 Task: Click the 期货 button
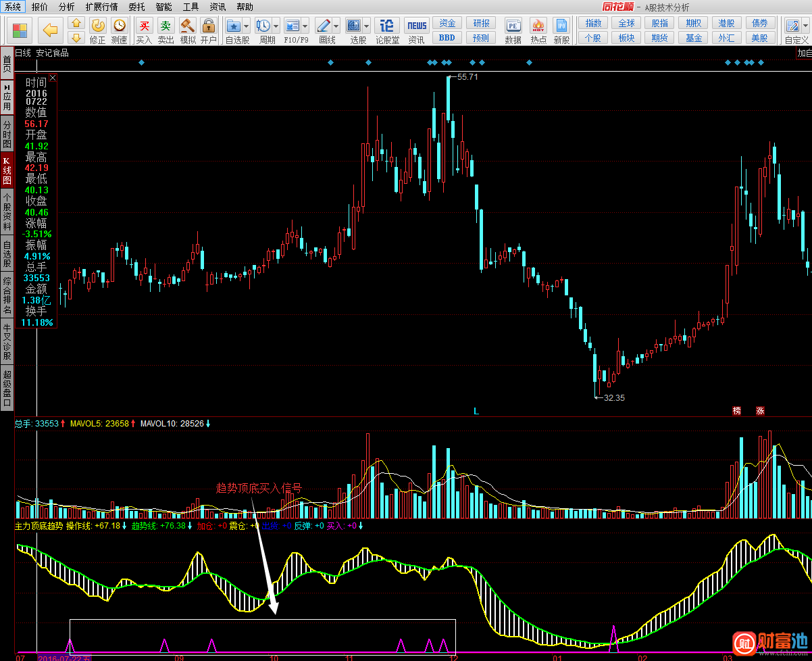[x=660, y=38]
